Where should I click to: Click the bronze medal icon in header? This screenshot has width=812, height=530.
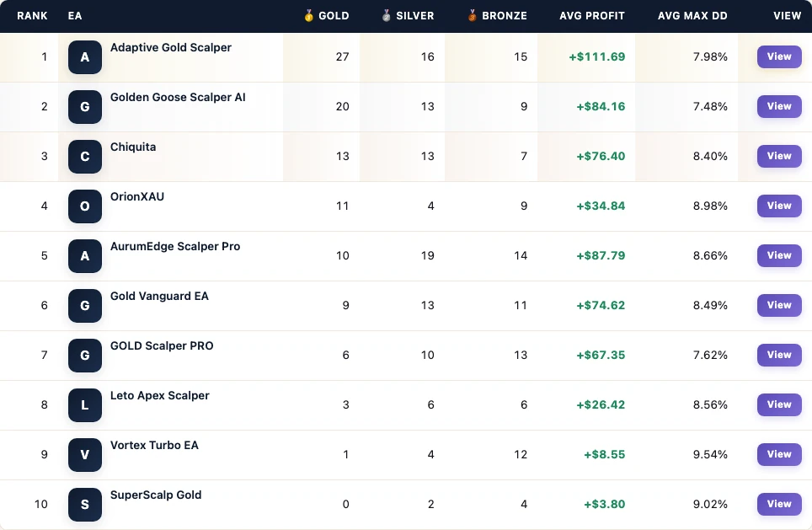[x=473, y=15]
